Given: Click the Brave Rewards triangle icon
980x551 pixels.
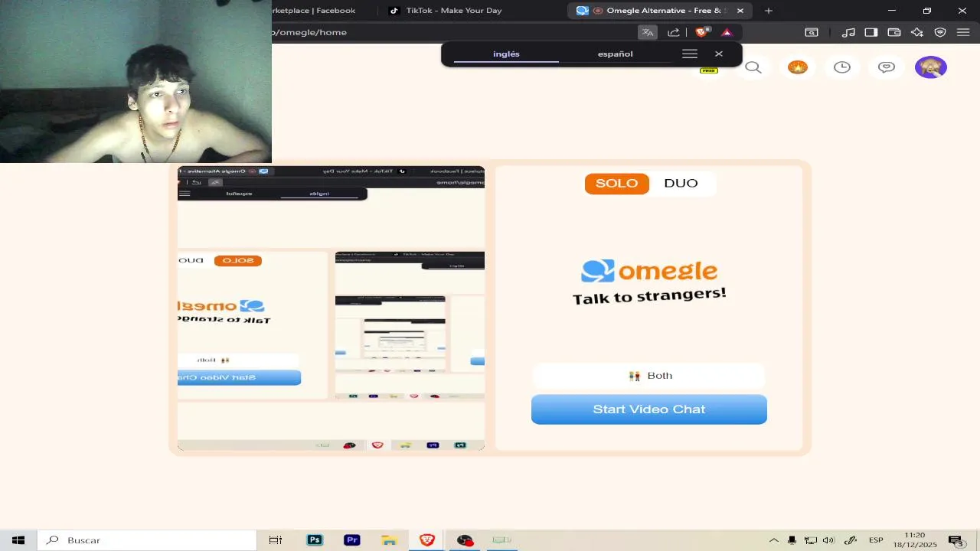Looking at the screenshot, I should tap(727, 32).
